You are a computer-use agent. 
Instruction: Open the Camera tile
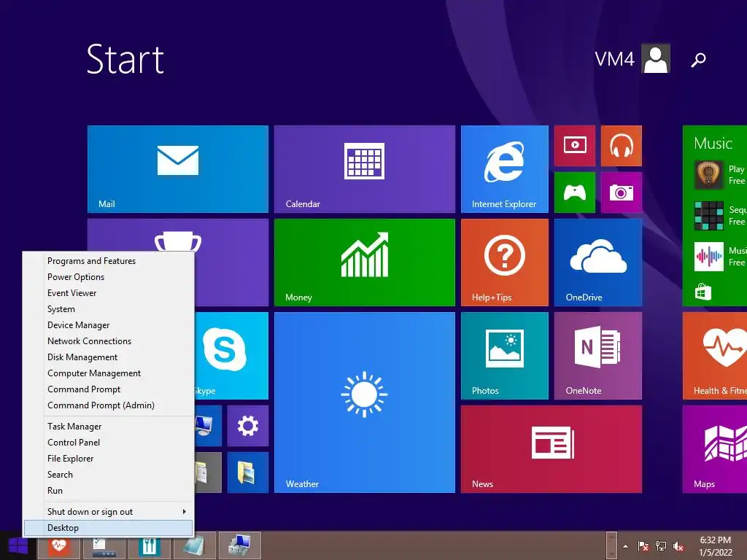tap(622, 192)
